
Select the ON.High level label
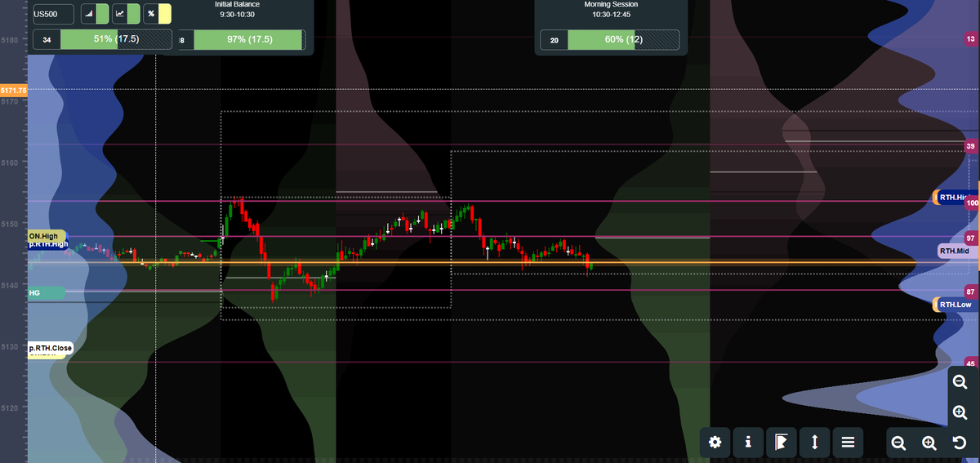click(x=47, y=236)
